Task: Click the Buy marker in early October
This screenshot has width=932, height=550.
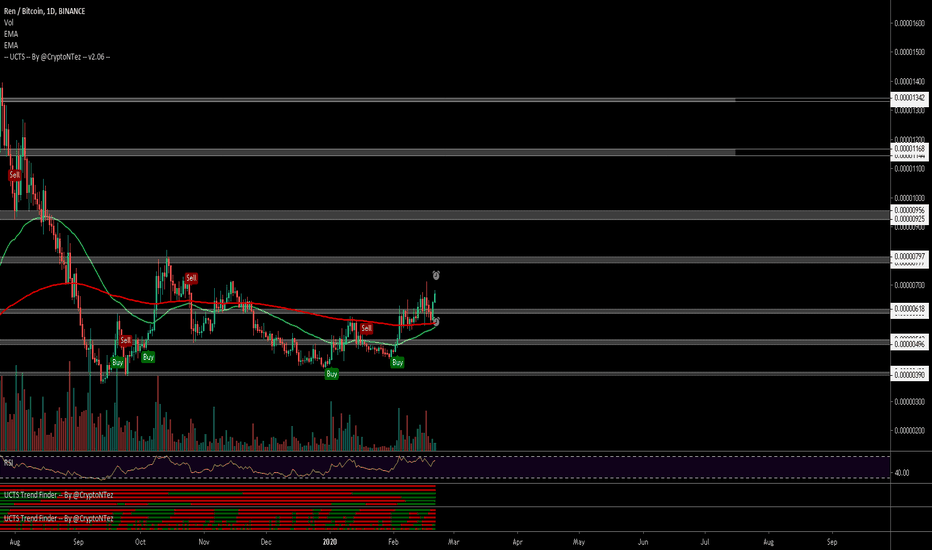Action: [148, 357]
